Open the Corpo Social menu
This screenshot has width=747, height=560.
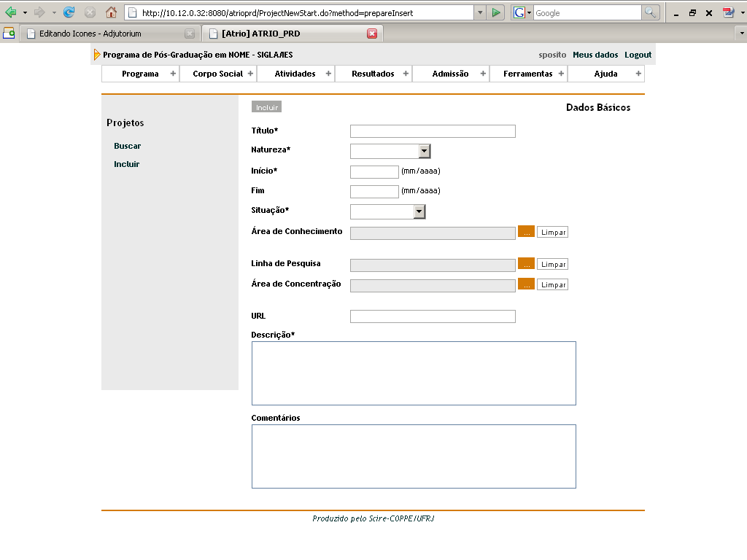tap(217, 74)
